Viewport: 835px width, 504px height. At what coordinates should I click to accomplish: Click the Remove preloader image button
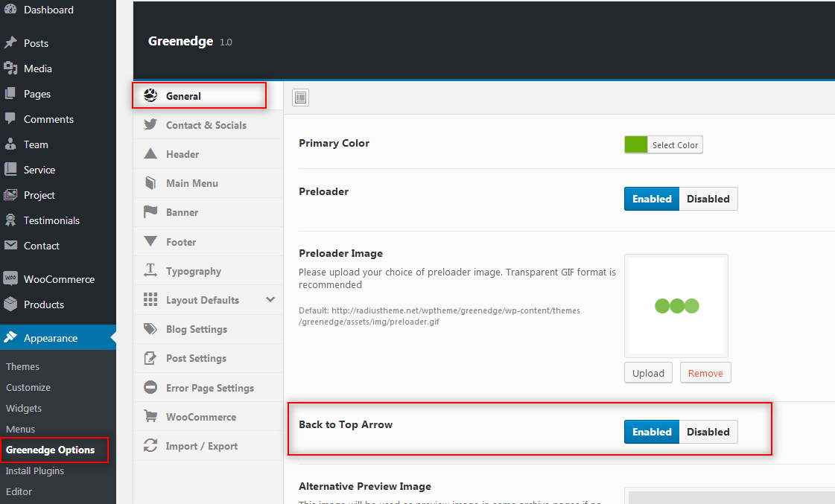tap(705, 373)
